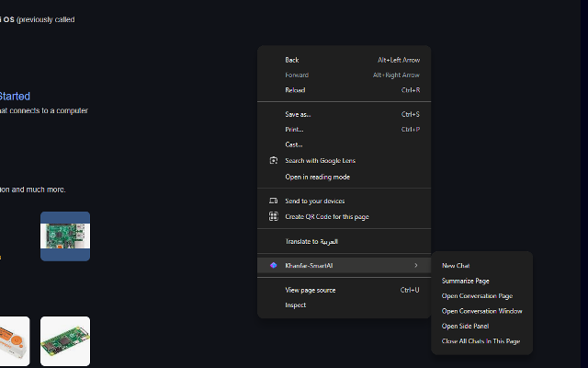588x368 pixels.
Task: Choose Print... from the menu
Action: 294,130
